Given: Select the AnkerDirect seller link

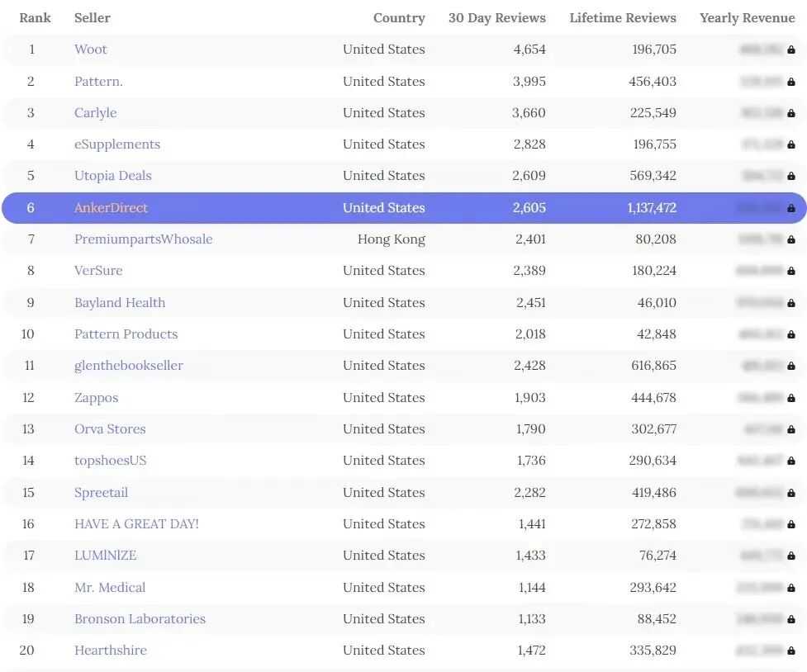Looking at the screenshot, I should tap(111, 208).
